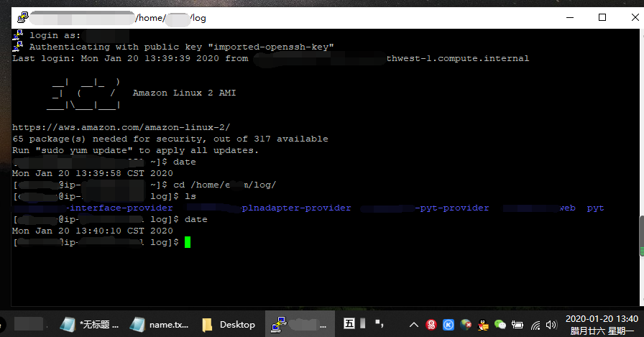Switch to name.txt Notepad in taskbar
This screenshot has height=337, width=644.
coord(160,324)
